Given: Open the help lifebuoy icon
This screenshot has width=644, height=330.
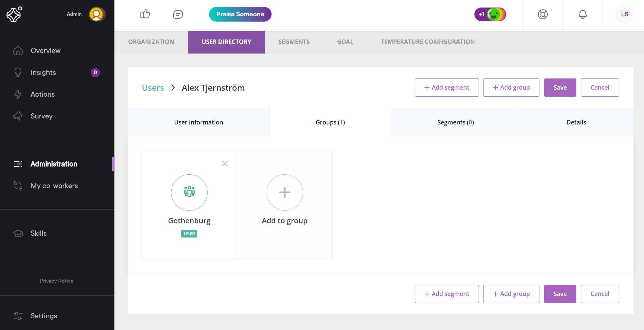Looking at the screenshot, I should (x=543, y=14).
